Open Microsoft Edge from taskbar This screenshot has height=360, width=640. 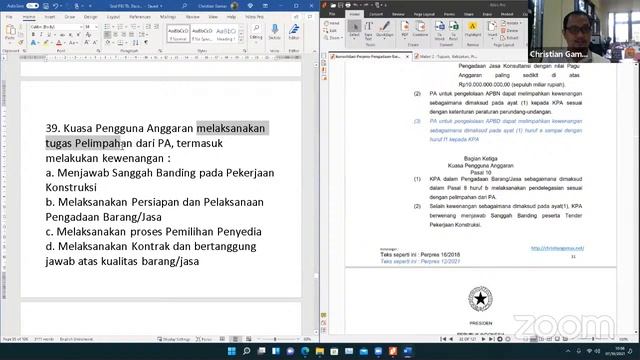tap(305, 351)
